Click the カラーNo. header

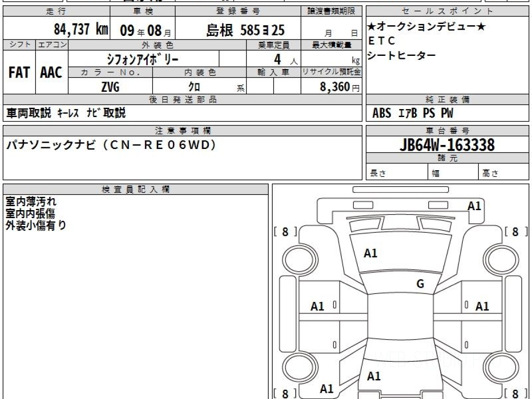point(110,73)
